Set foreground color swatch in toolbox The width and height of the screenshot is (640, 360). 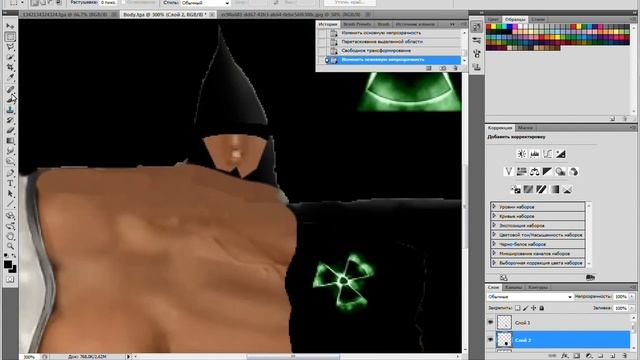[8, 264]
